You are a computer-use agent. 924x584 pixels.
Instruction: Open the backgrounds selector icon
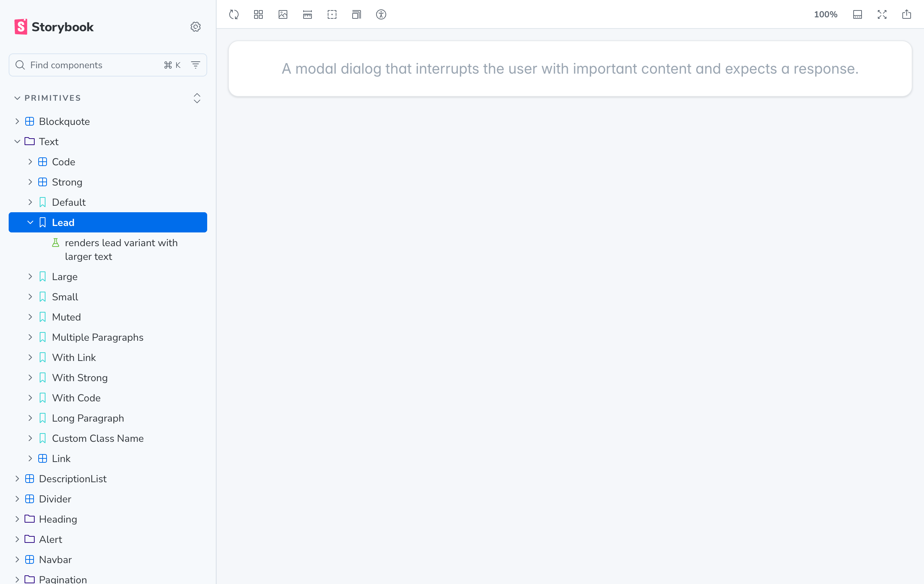pyautogui.click(x=282, y=14)
